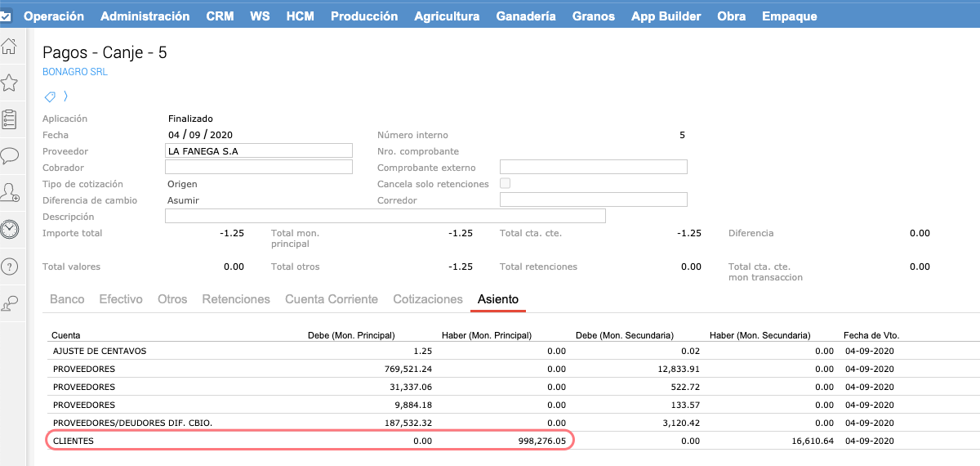980x466 pixels.
Task: Select the Banco tab
Action: click(67, 299)
